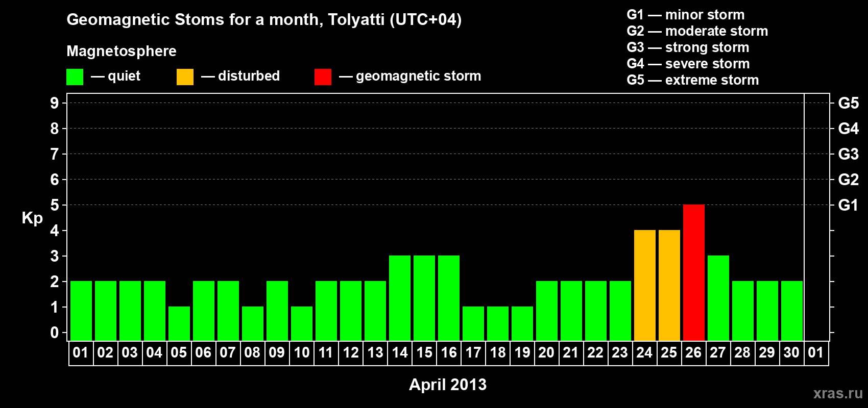Click date label 30 on the axis
This screenshot has width=868, height=408.
(791, 352)
